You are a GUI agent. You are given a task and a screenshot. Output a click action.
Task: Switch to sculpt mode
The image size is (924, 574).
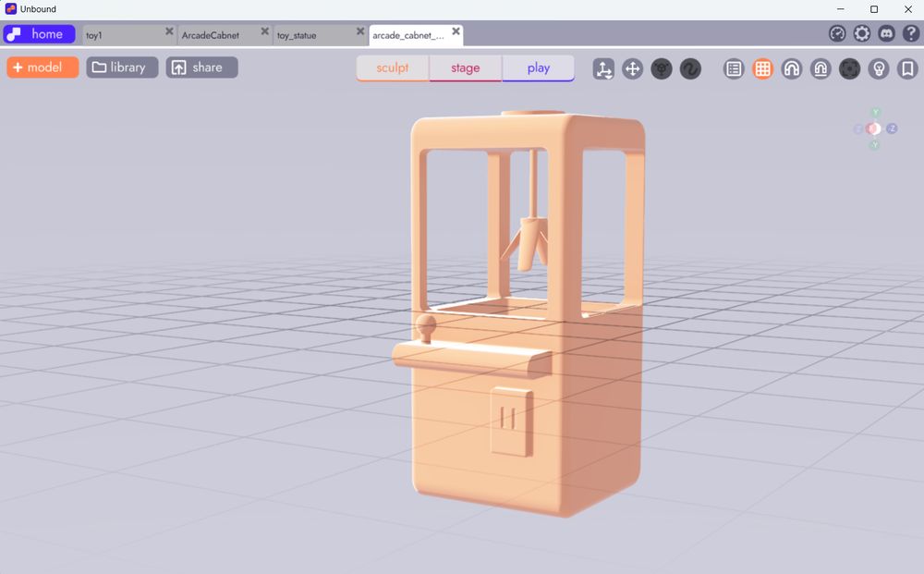click(x=393, y=67)
